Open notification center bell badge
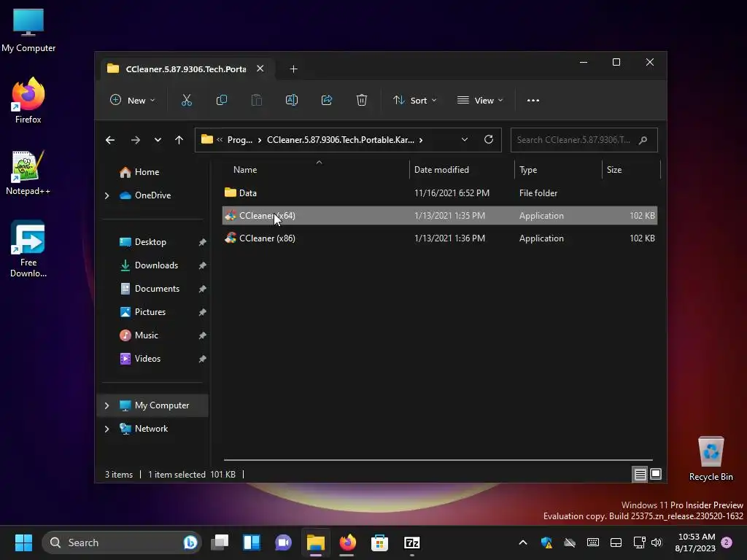Viewport: 747px width, 560px height. click(x=727, y=542)
